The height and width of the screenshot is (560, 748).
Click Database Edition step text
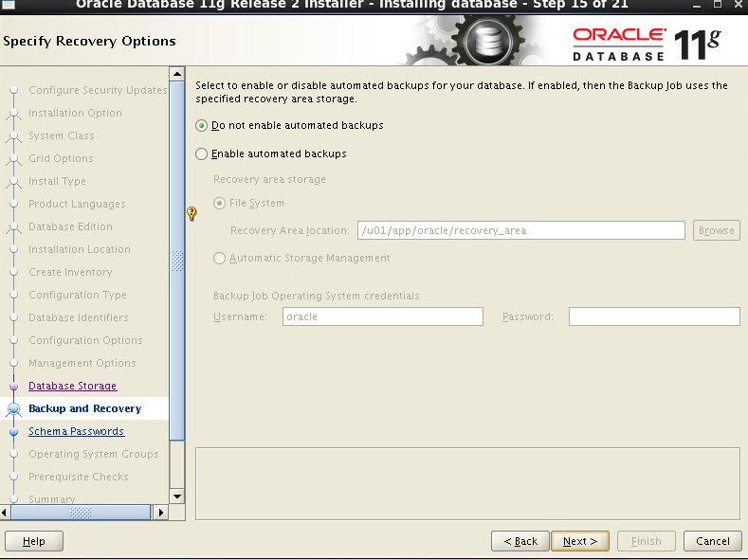coord(70,226)
